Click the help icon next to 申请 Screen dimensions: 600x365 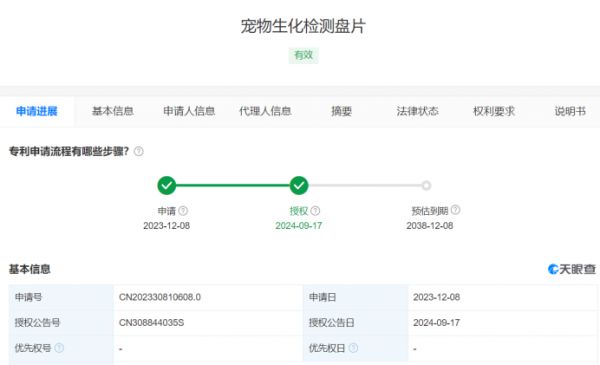(183, 211)
